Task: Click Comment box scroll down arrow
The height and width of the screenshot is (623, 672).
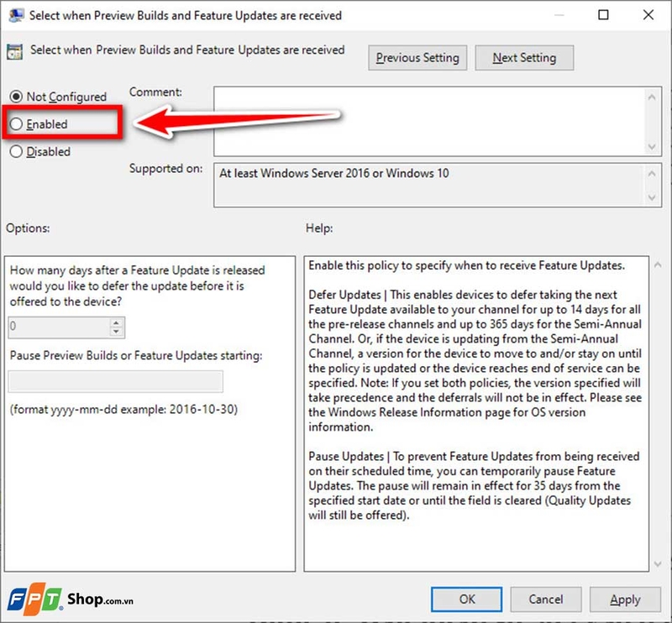Action: (652, 147)
